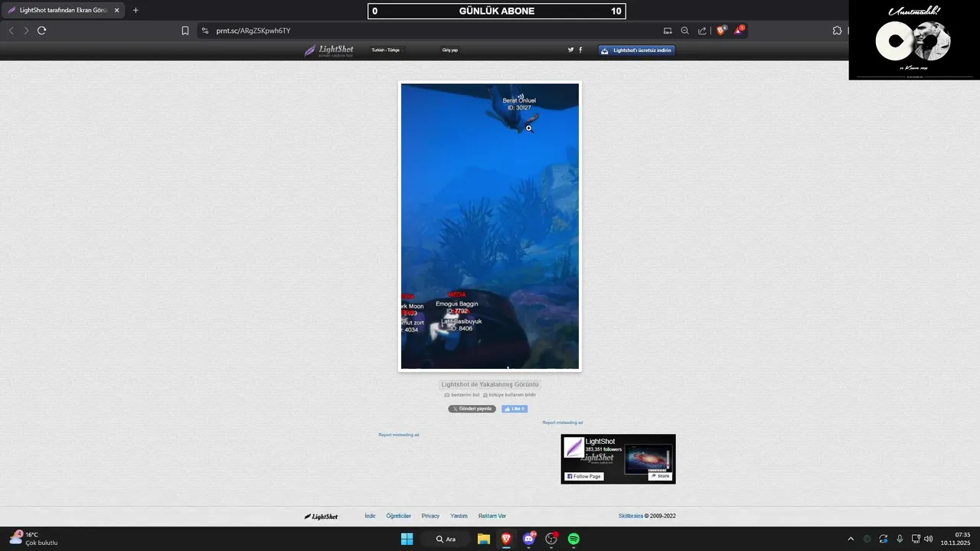Click the Gönderi yayınla post button
Image resolution: width=980 pixels, height=551 pixels.
472,409
